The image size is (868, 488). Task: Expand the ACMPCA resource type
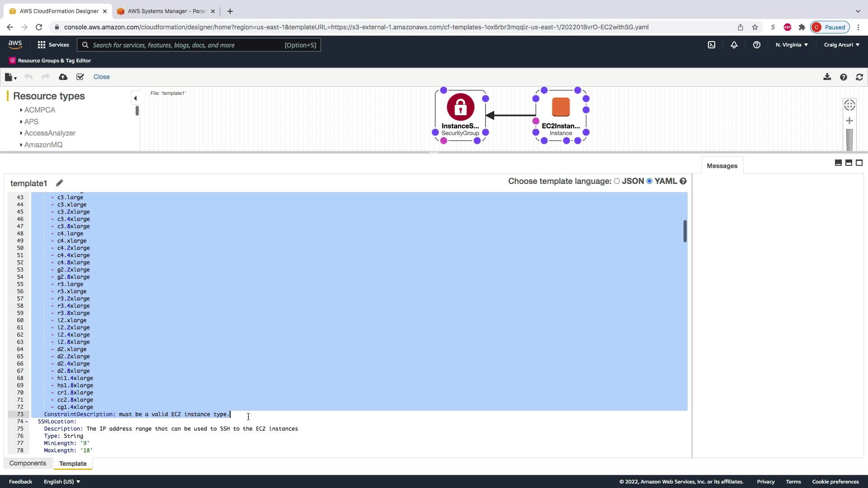pos(39,110)
